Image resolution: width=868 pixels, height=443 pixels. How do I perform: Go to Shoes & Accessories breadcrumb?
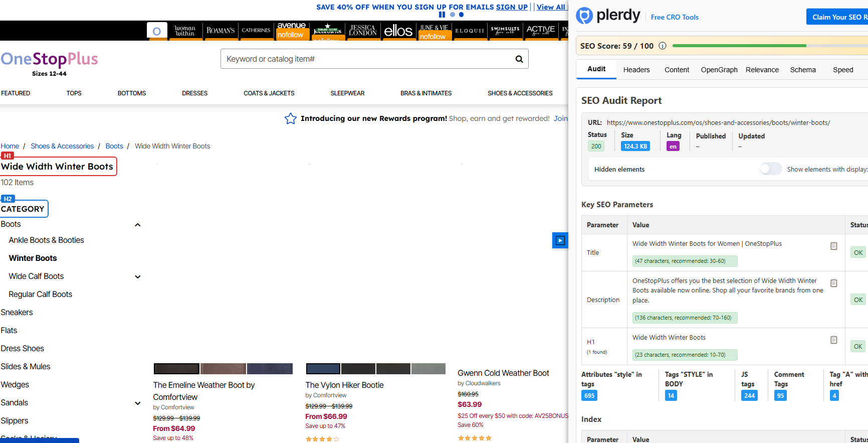[x=62, y=146]
